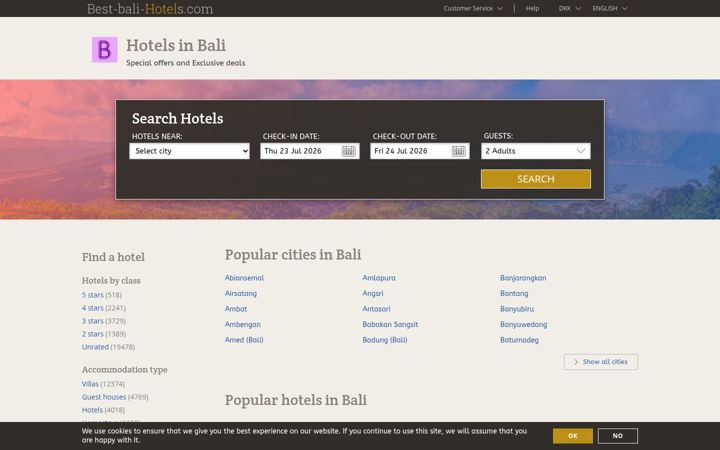Open the Amlapura city link

click(379, 278)
